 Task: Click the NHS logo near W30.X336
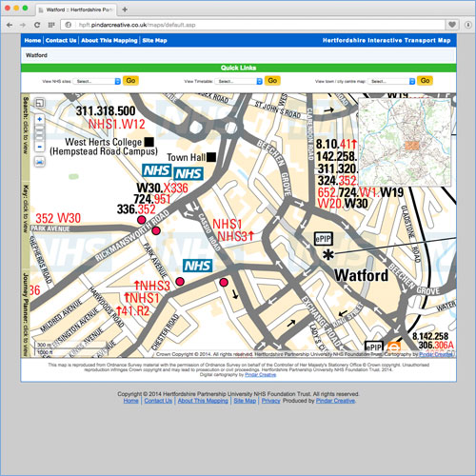click(157, 170)
